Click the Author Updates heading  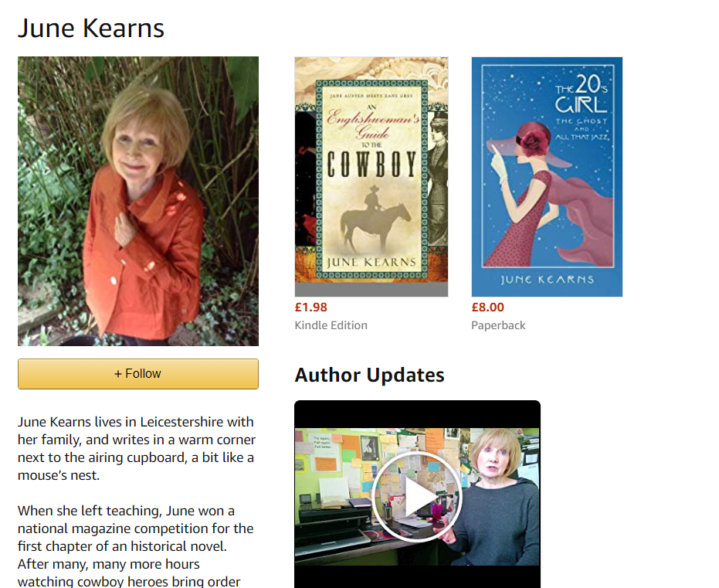pos(370,375)
